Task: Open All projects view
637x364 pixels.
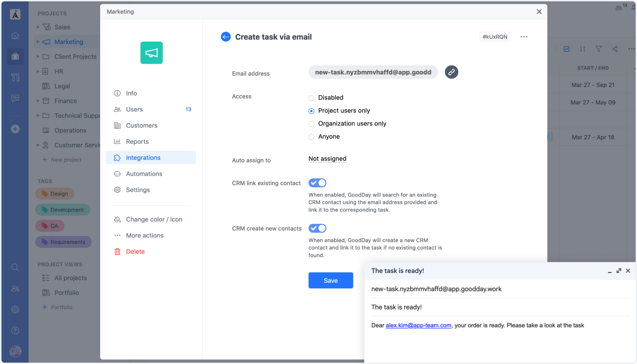Action: 64,278
